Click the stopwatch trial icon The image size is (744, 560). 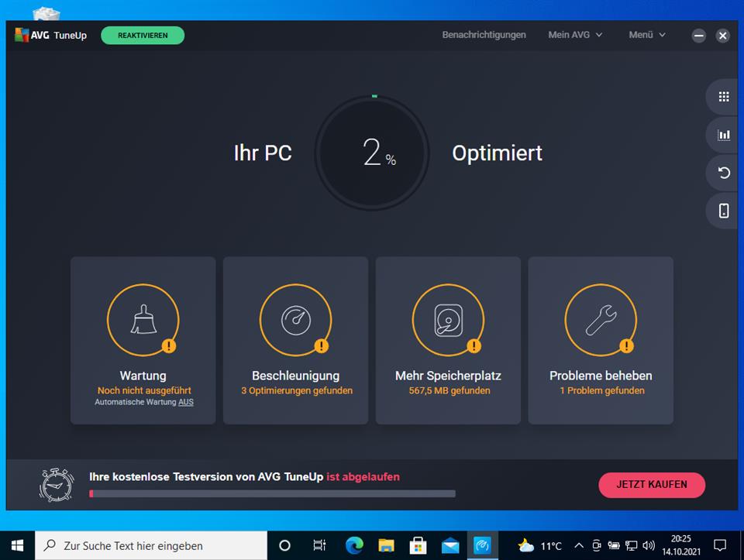[x=57, y=485]
